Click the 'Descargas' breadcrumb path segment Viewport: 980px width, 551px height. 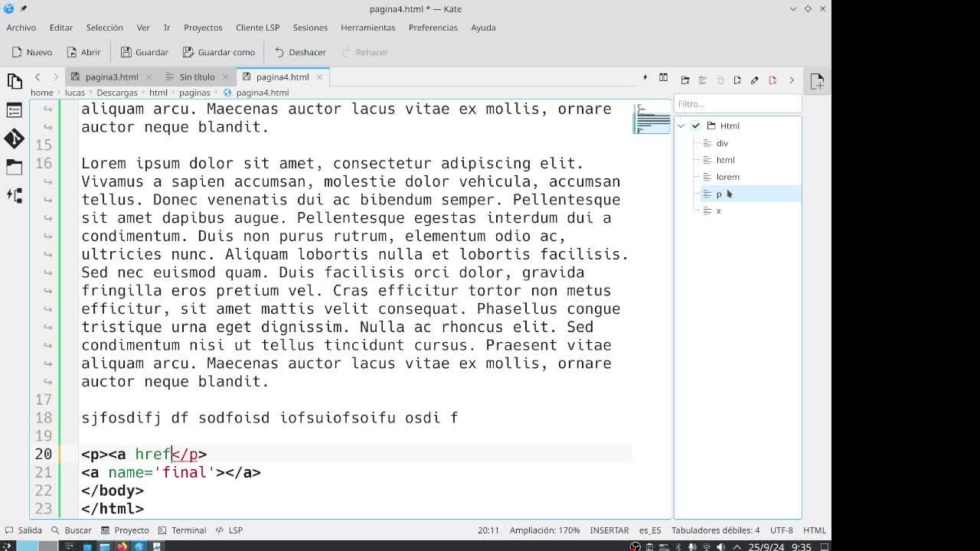(117, 93)
